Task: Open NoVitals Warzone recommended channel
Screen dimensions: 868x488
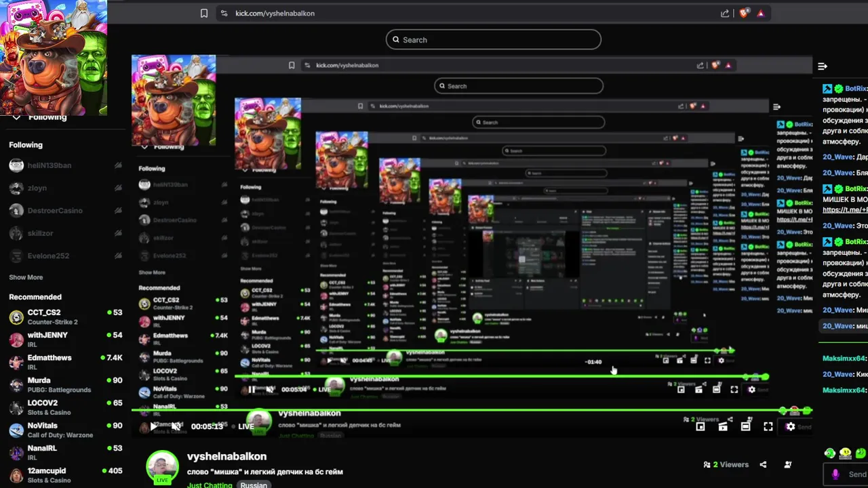Action: coord(64,430)
